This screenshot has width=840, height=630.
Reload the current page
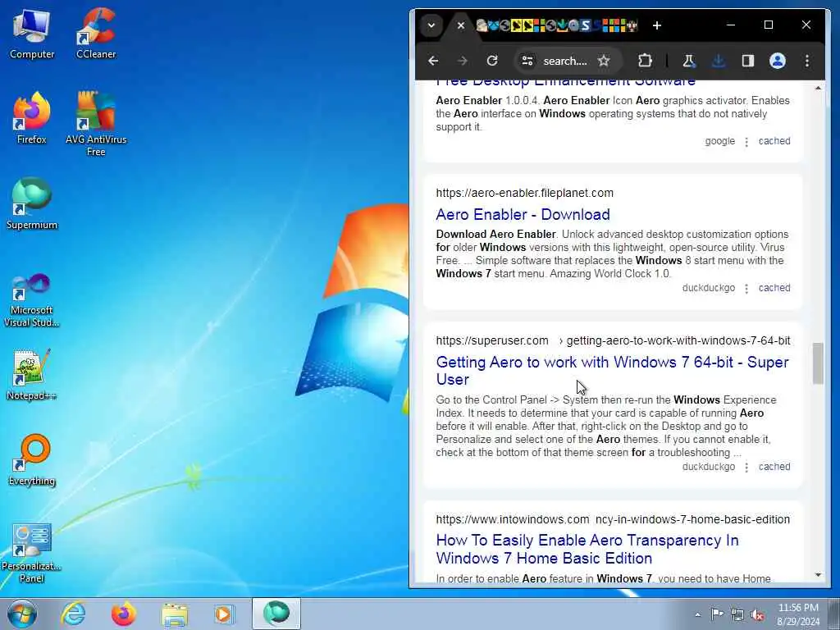click(x=492, y=61)
